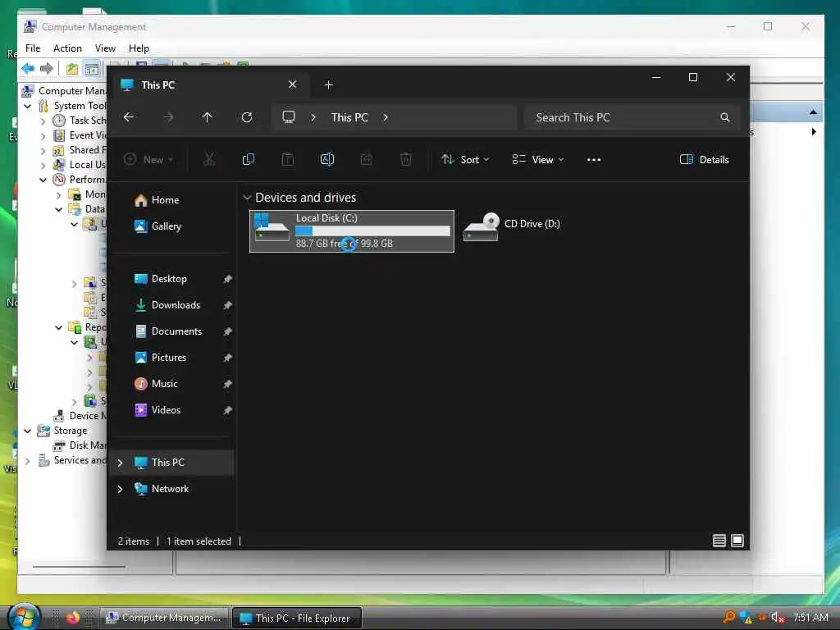Click the Copy toolbar icon
The width and height of the screenshot is (840, 630).
pos(249,159)
